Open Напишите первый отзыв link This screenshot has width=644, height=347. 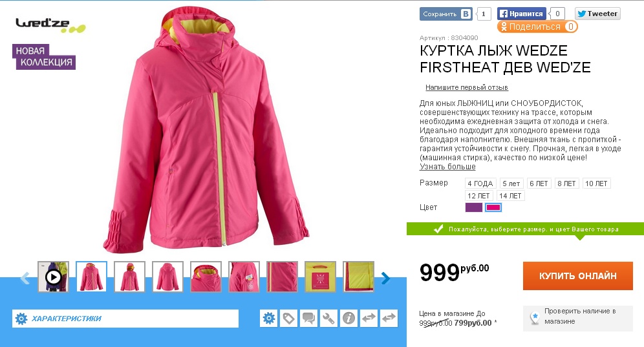point(467,87)
